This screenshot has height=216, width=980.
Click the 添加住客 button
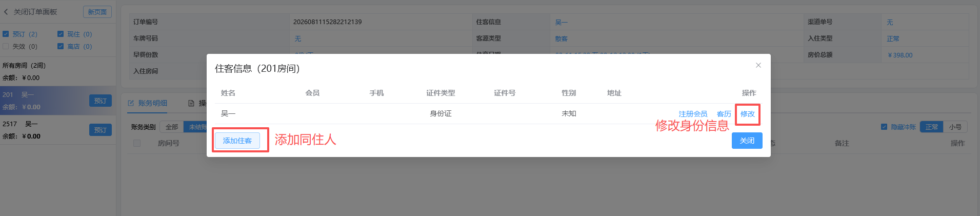237,141
